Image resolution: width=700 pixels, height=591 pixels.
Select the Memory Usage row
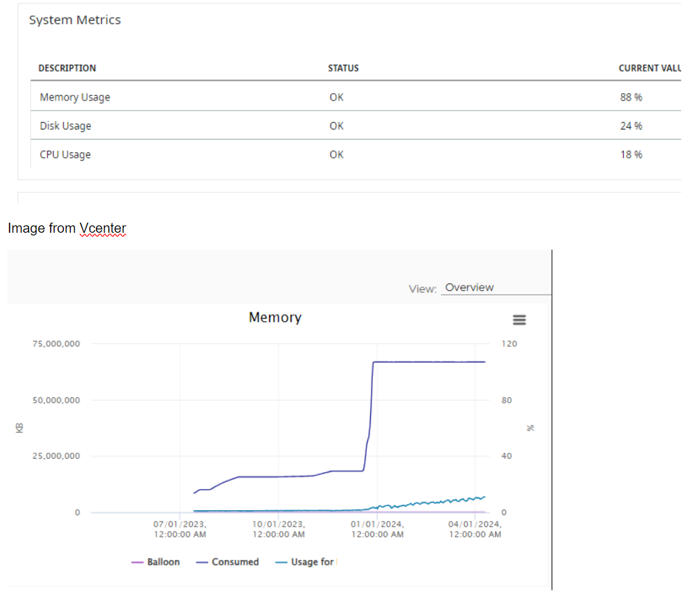(x=75, y=97)
